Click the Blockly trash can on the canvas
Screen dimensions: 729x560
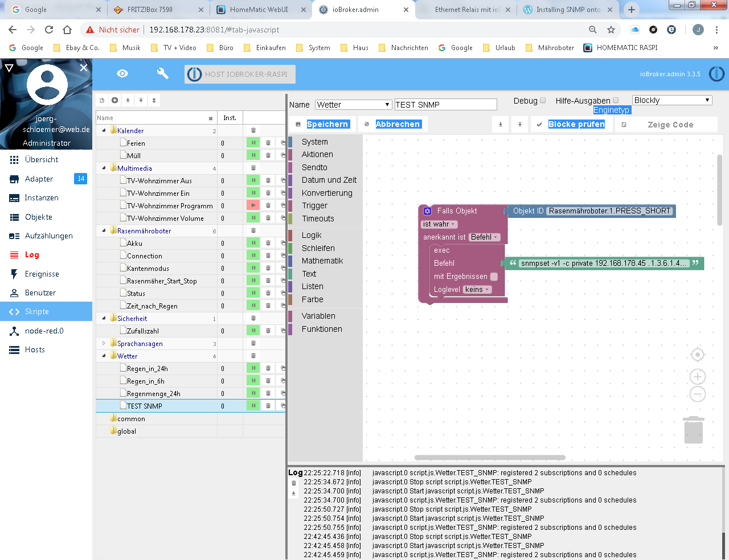(693, 430)
